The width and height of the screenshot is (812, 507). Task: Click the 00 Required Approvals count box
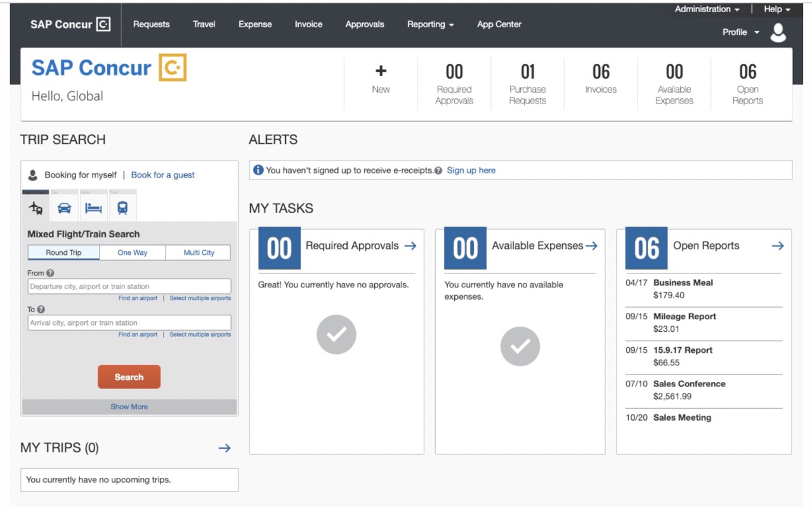[279, 248]
